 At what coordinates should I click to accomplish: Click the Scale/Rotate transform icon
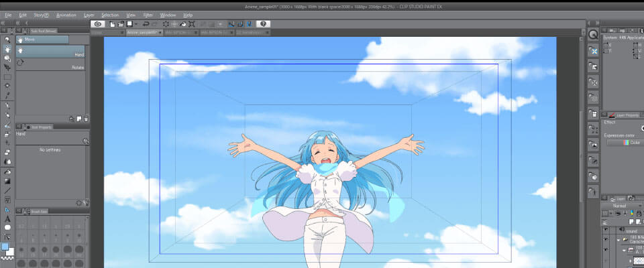click(192, 24)
